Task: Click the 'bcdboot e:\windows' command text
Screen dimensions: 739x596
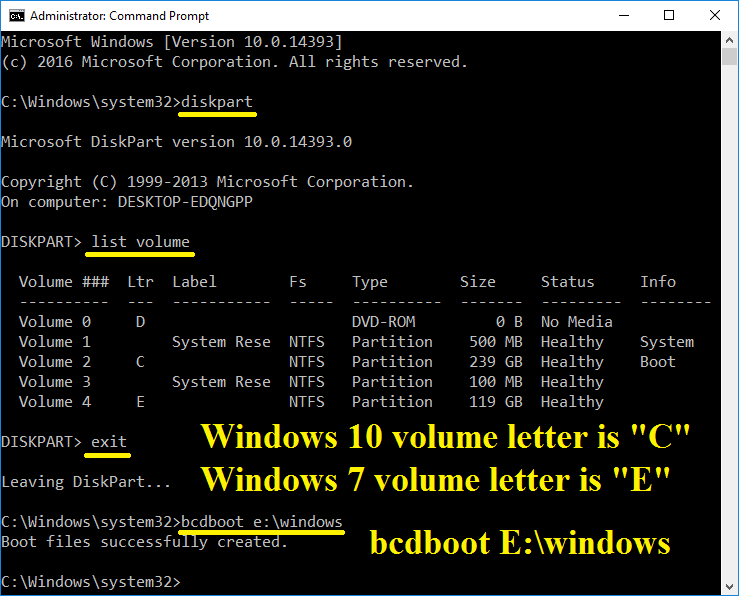Action: coord(262,522)
